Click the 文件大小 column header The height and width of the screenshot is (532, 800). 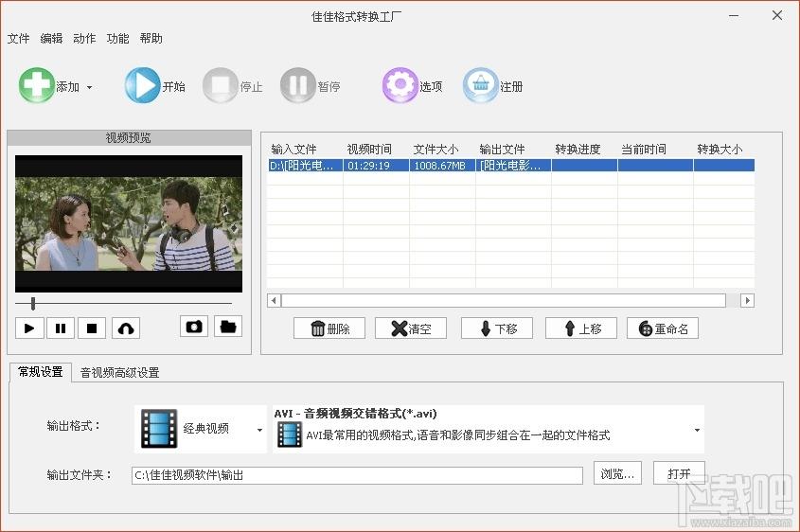coord(436,150)
